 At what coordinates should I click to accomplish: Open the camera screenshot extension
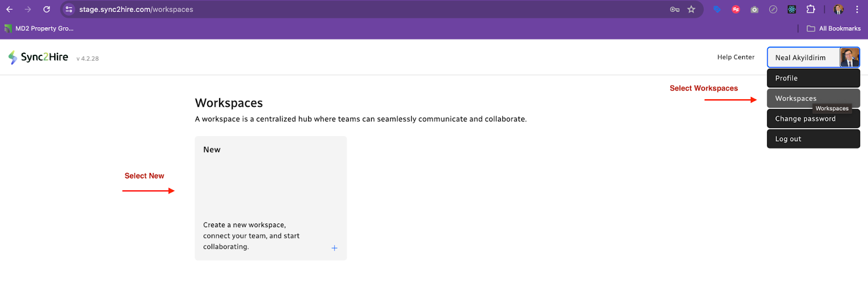tap(754, 9)
